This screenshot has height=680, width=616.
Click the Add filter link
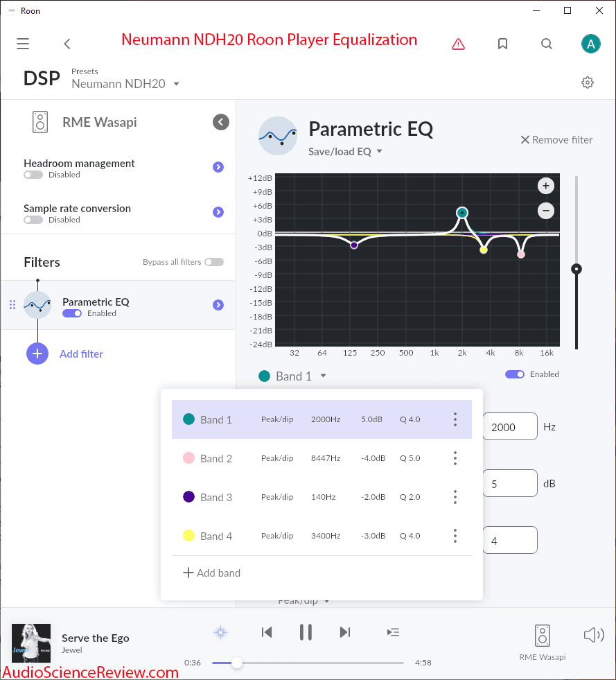click(x=81, y=354)
